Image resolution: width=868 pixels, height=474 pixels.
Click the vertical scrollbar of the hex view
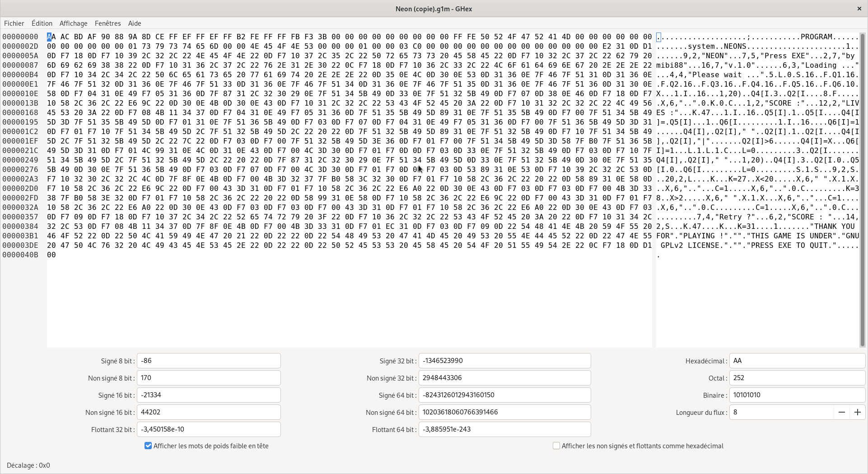862,190
